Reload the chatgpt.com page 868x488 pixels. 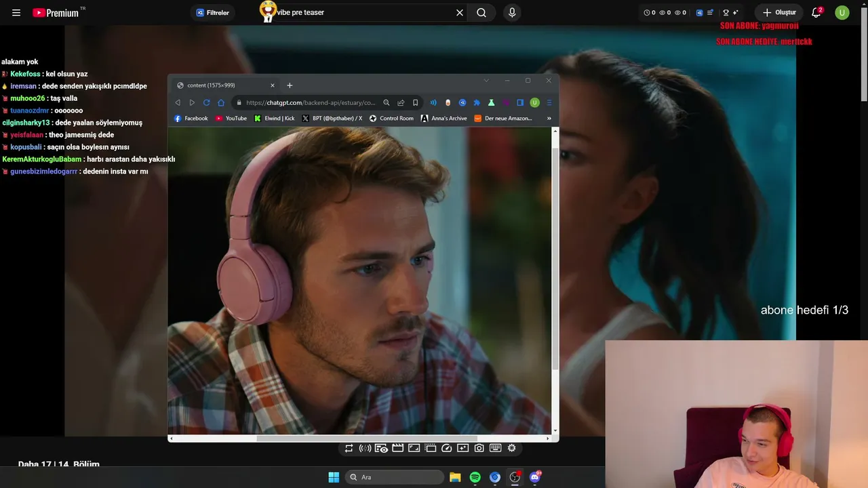[x=206, y=102]
